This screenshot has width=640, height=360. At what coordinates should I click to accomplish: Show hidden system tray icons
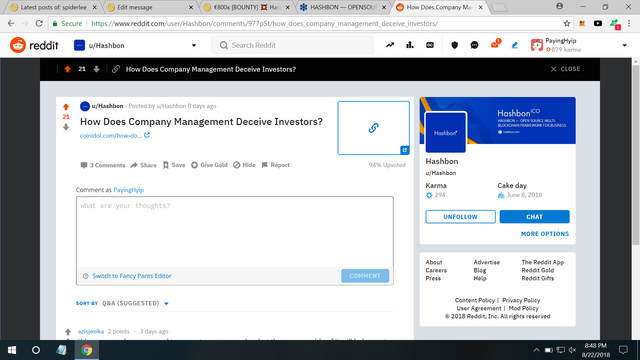[537, 350]
